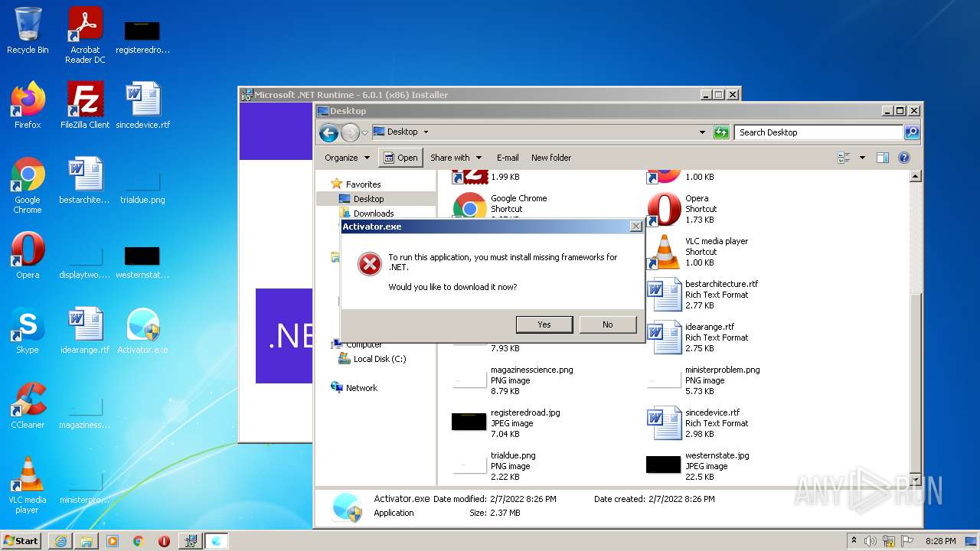Open Acrobat Reader DC desktop icon
Screen dimensions: 980x551
pos(85,35)
